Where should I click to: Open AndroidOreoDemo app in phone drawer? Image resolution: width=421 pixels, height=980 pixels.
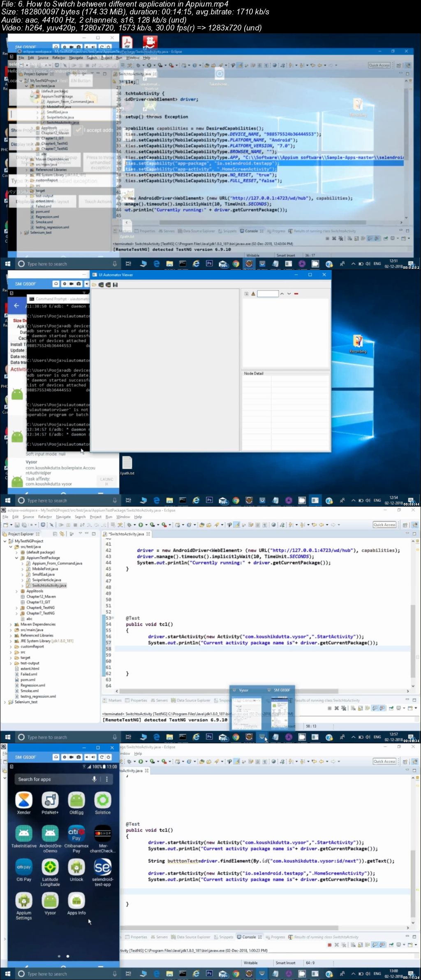tap(50, 839)
